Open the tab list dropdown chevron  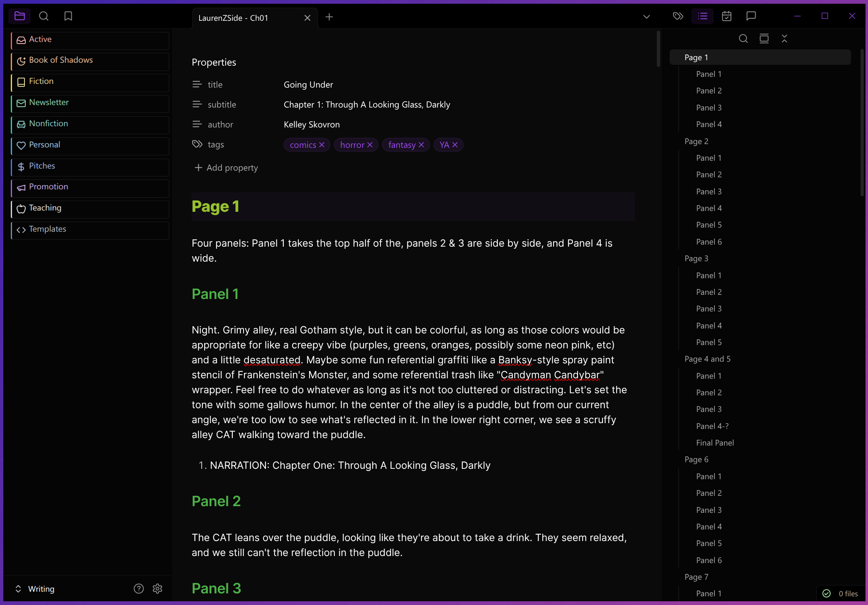coord(646,17)
